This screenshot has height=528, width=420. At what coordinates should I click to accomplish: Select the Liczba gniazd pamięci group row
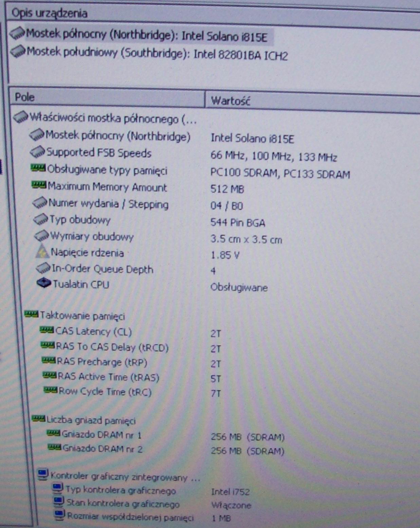coord(84,420)
